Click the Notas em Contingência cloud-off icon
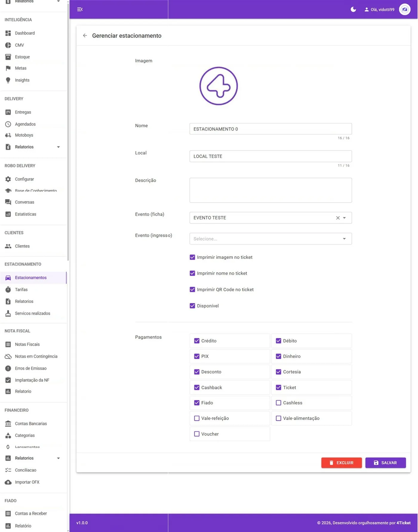The image size is (418, 532). point(8,356)
